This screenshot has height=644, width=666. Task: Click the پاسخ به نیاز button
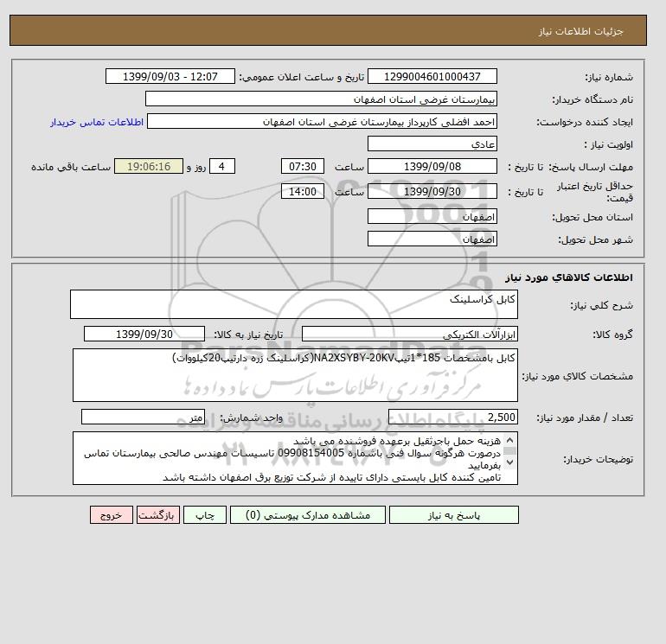tap(453, 515)
